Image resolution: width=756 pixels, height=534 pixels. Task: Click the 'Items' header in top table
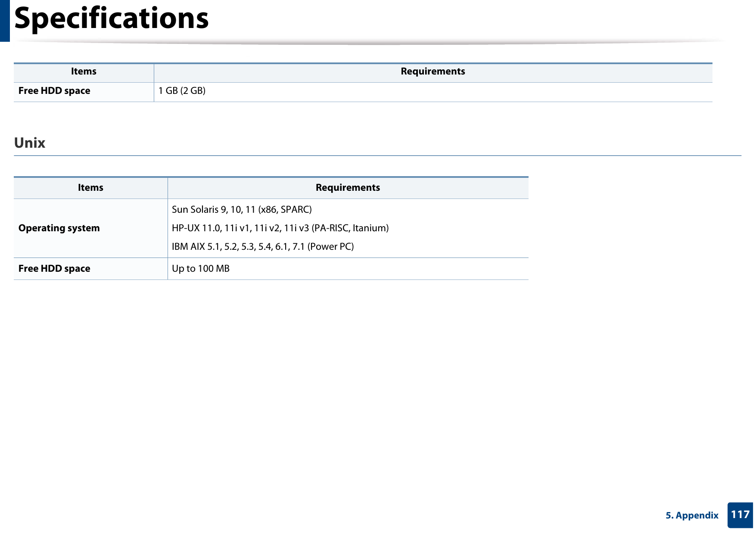click(84, 71)
